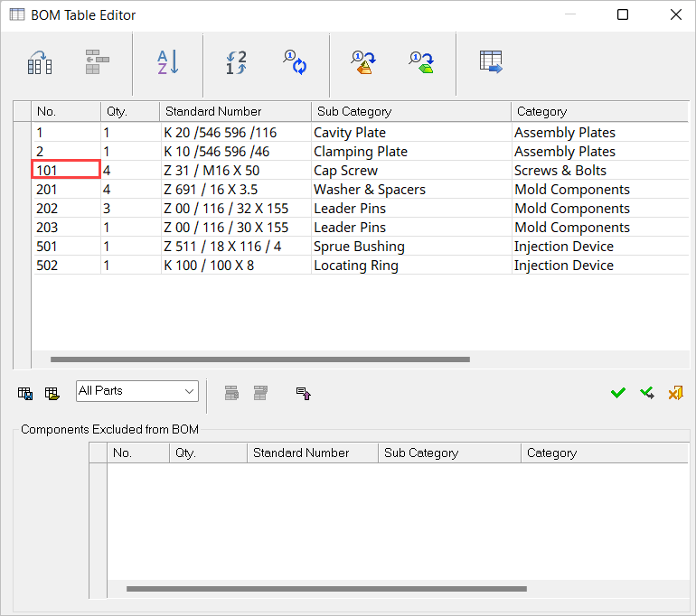Click the magnifier with yellow pyramid icon
696x616 pixels.
pyautogui.click(x=363, y=62)
